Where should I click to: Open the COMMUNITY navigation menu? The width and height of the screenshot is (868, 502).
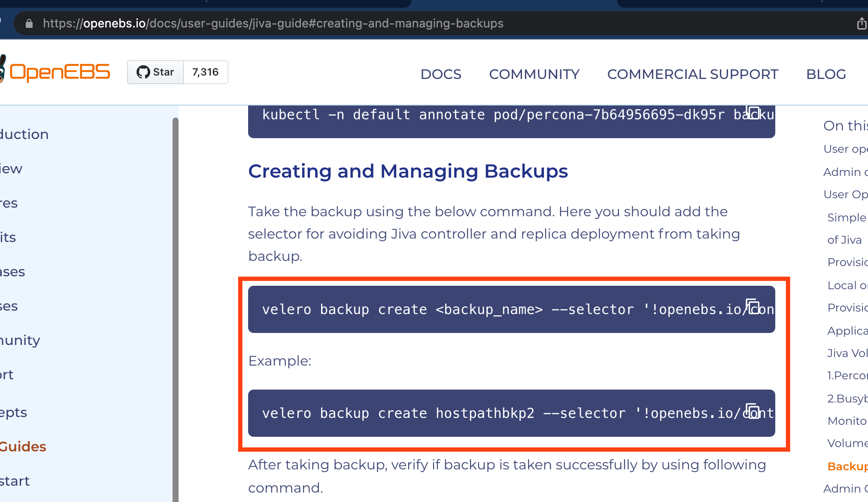tap(534, 74)
